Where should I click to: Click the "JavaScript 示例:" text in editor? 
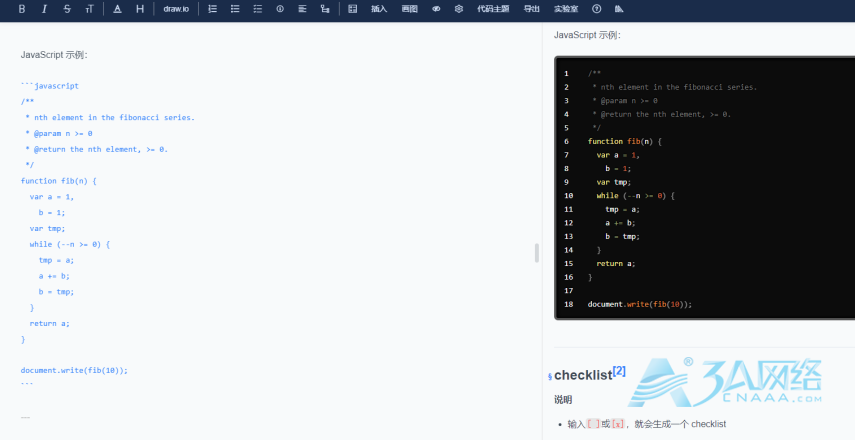coord(54,55)
